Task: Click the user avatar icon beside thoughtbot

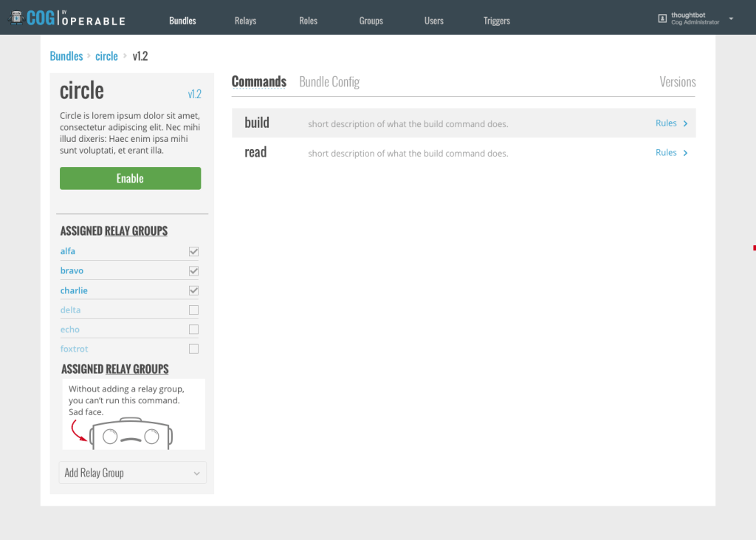Action: 662,18
